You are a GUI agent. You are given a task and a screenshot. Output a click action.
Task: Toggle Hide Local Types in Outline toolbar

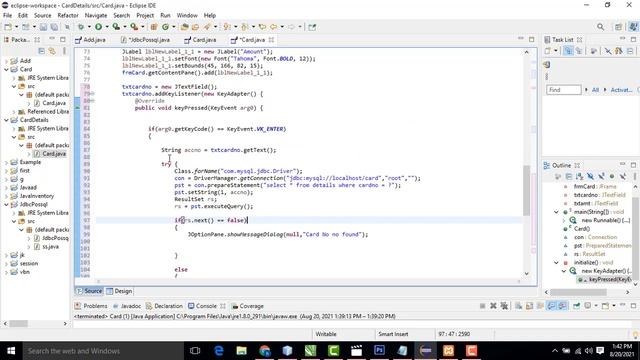tap(622, 176)
